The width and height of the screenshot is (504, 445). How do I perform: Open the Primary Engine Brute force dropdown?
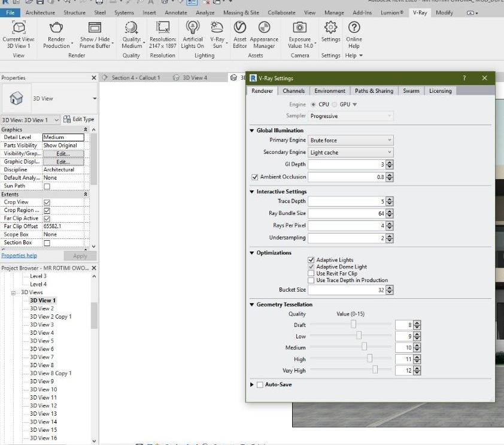tap(350, 140)
